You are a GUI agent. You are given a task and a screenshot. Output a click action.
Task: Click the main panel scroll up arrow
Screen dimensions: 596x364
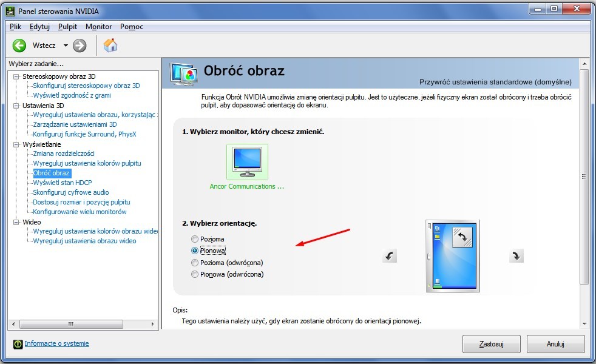click(584, 64)
